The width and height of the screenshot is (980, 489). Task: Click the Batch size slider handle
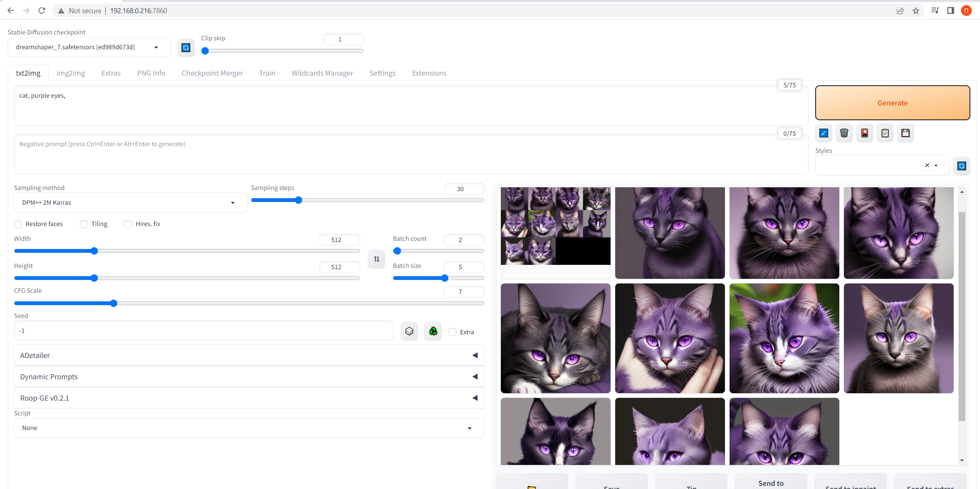click(445, 278)
